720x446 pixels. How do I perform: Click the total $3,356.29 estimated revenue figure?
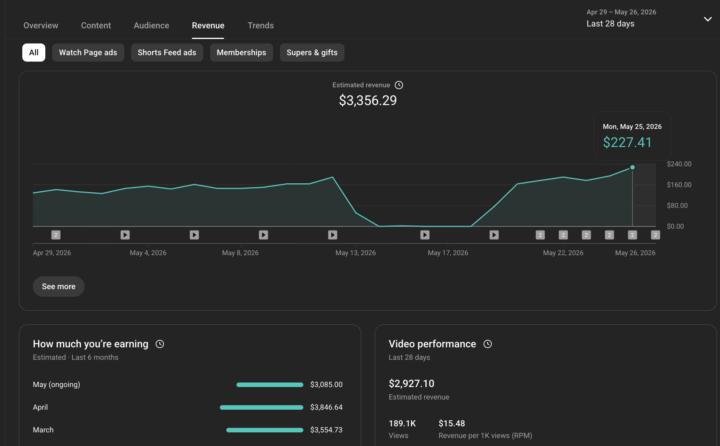[368, 101]
